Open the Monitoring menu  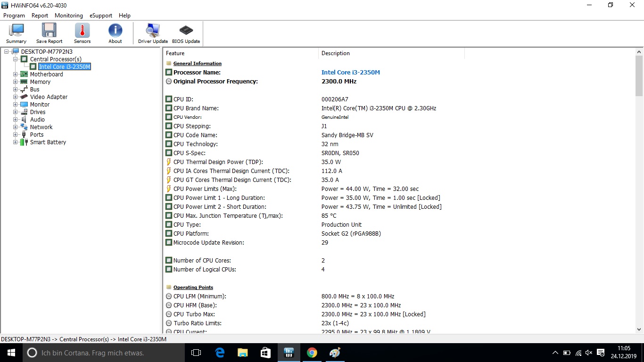click(x=68, y=16)
